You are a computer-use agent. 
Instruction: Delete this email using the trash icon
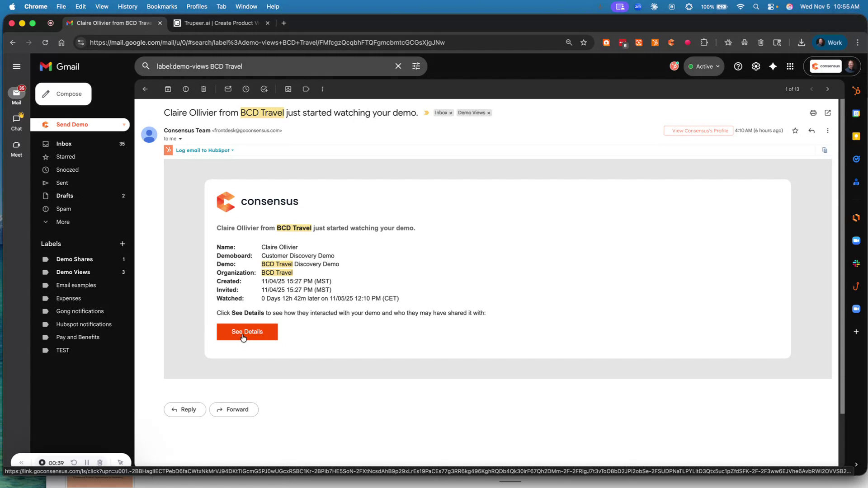point(203,89)
